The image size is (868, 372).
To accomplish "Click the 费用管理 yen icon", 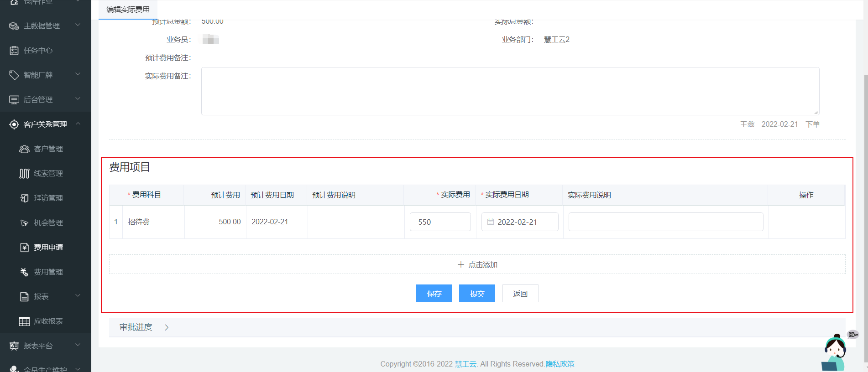I will point(24,272).
